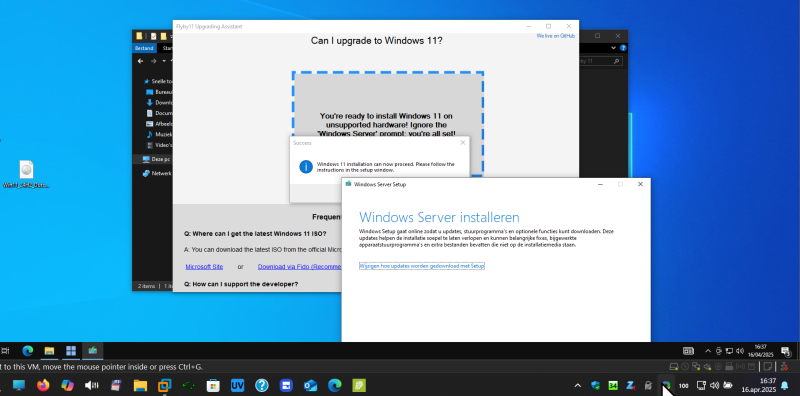
Task: Select Downloads in Explorer sidebar
Action: (159, 103)
